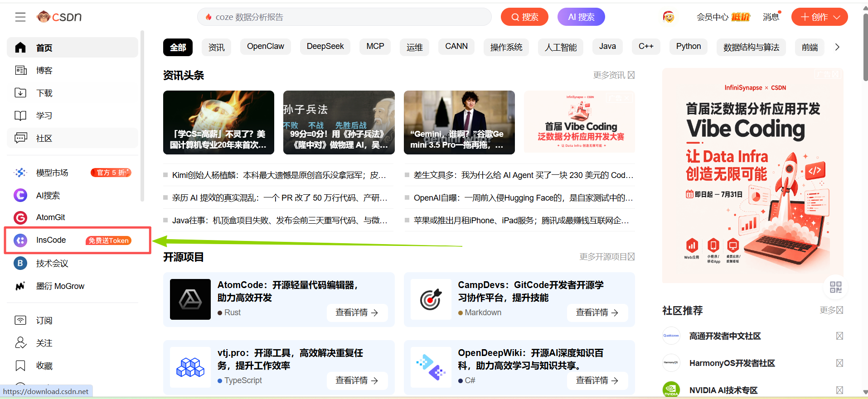Screen dimensions: 868x399
Task: Click the vtj.pro project logo
Action: [x=190, y=367]
